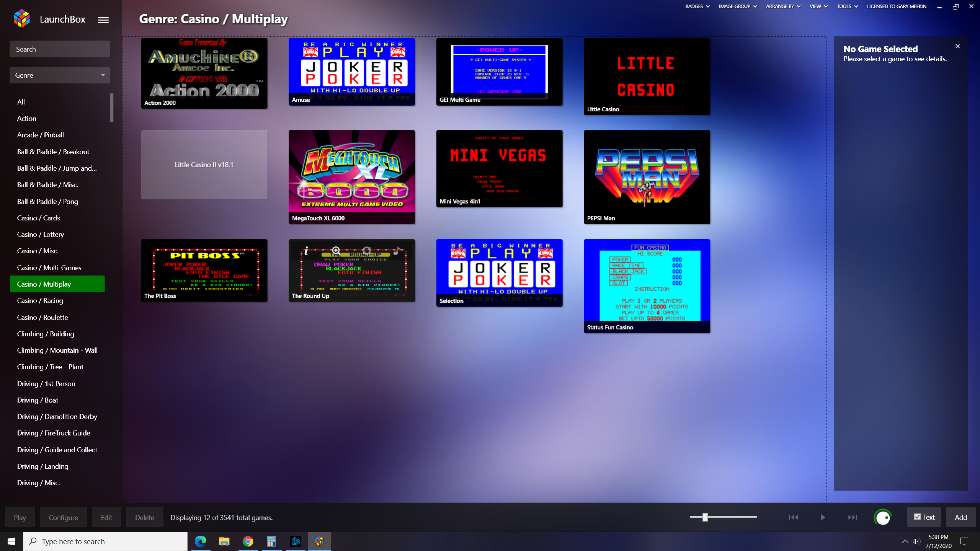This screenshot has height=551, width=980.
Task: Open Microsoft Edge from the taskbar
Action: tap(201, 541)
